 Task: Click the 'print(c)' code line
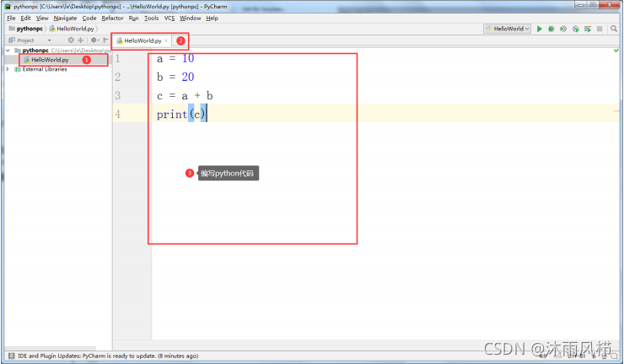tap(181, 115)
